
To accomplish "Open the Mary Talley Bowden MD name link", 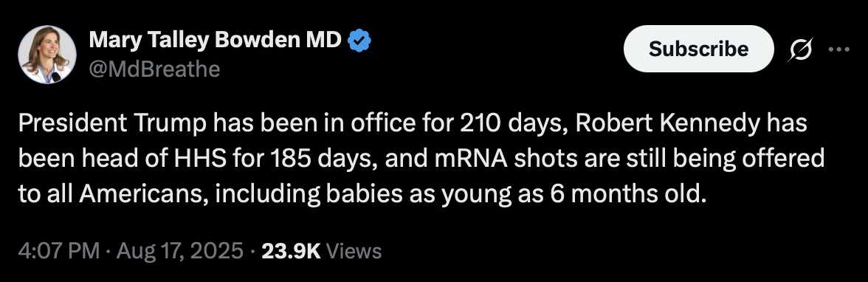I will point(216,40).
